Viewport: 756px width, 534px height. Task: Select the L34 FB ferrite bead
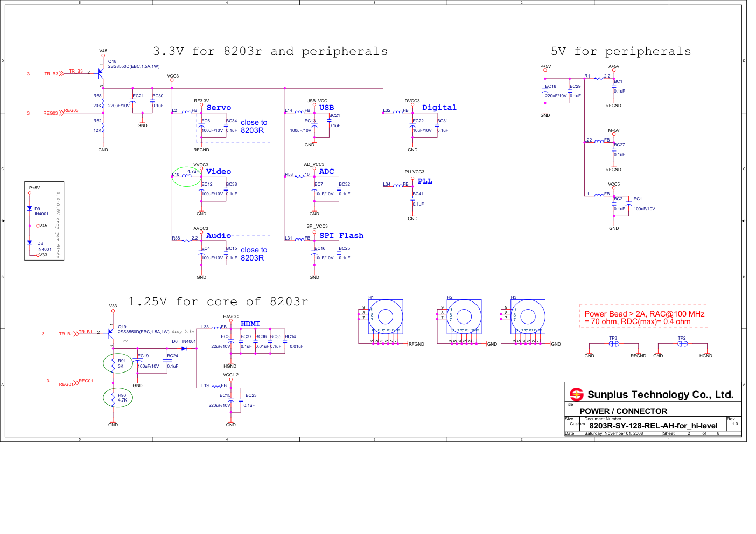point(397,186)
